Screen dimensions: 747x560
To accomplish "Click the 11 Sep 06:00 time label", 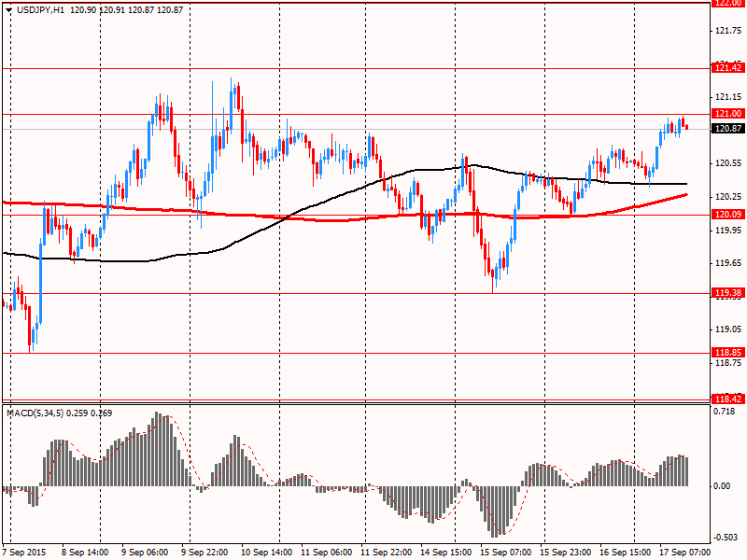I will point(326,553).
